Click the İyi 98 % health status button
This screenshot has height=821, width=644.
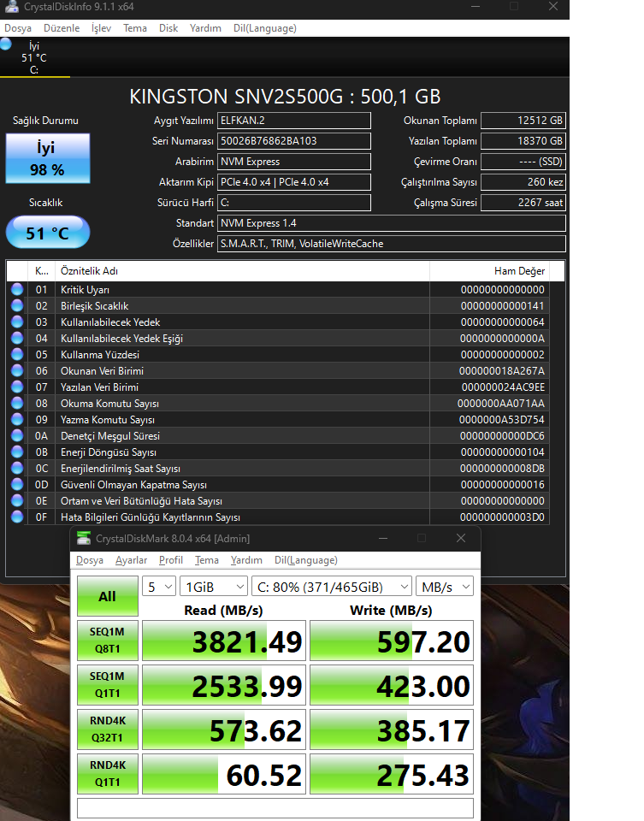[48, 159]
